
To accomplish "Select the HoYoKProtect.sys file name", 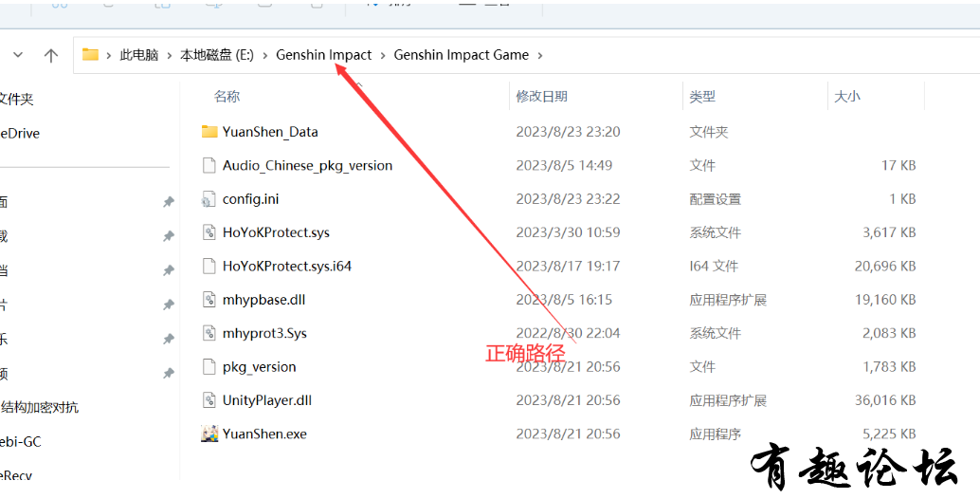I will [x=276, y=232].
